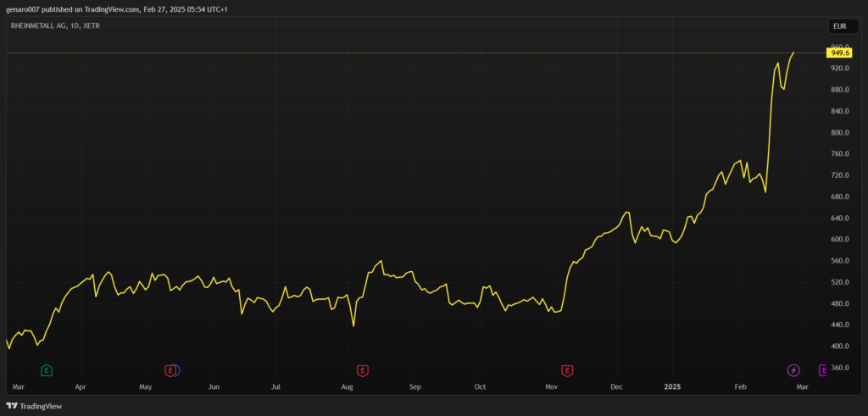Screen dimensions: 868x416
Task: Click the green earnings marker near March
Action: tap(47, 370)
